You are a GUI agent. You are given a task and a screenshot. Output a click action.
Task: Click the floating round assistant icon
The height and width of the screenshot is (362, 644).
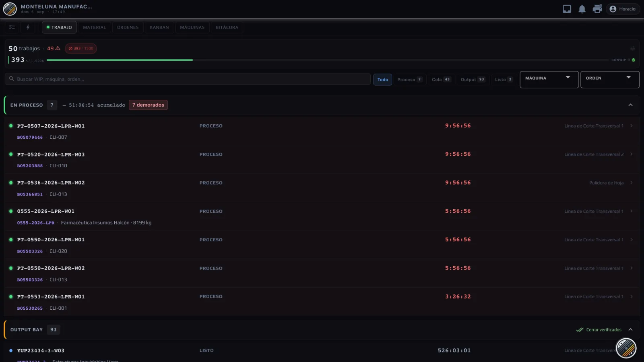[x=626, y=348]
